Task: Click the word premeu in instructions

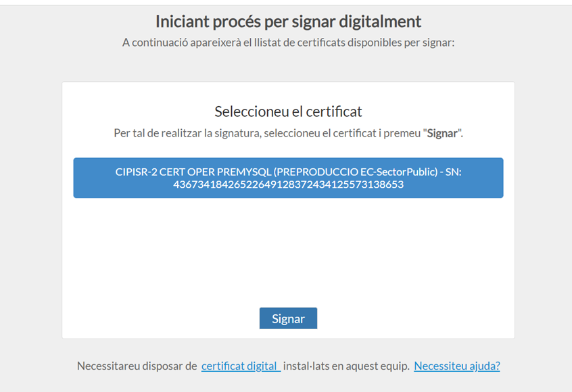Action: [402, 133]
